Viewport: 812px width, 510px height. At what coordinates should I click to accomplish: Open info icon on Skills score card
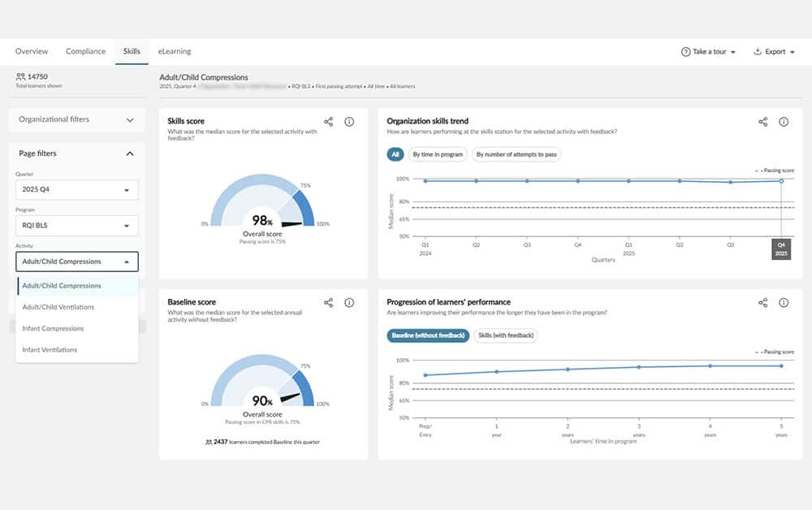click(x=349, y=122)
